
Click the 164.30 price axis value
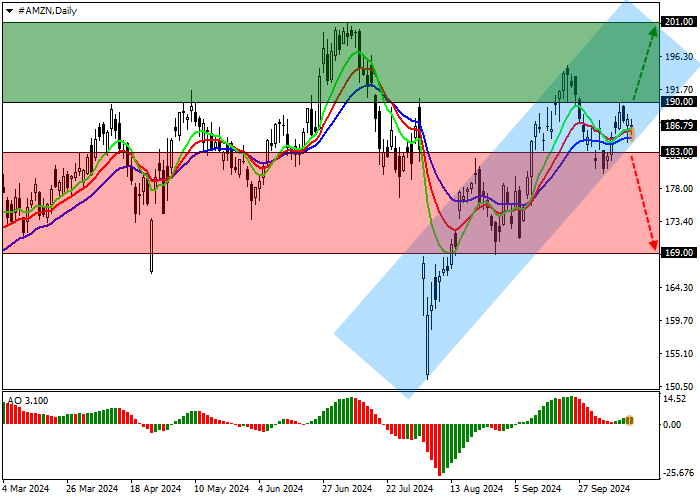coord(679,288)
